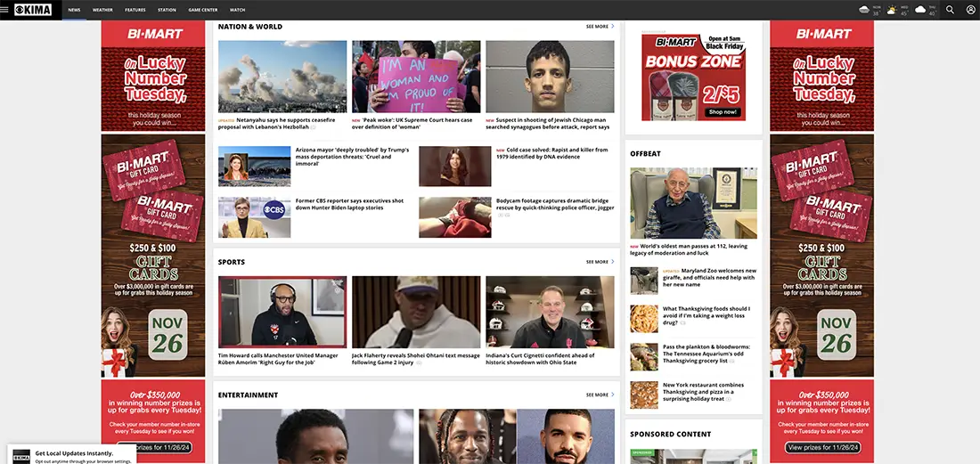This screenshot has width=980, height=464.
Task: Open giraffe story small thumbnail
Action: tap(644, 281)
